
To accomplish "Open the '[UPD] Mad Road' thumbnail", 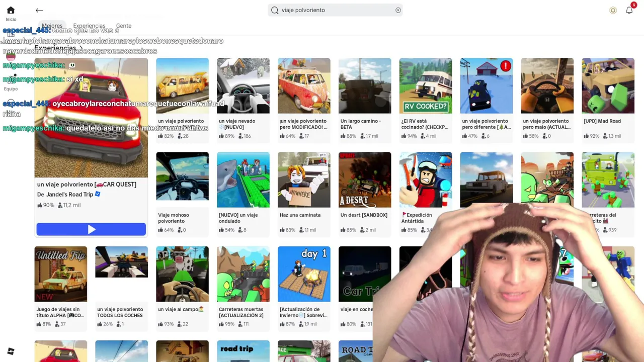I will tap(608, 85).
